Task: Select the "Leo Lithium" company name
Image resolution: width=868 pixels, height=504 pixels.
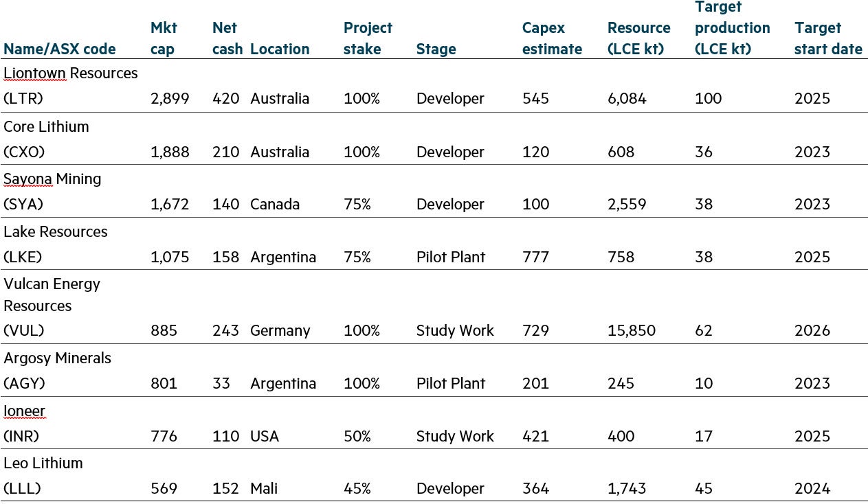Action: click(43, 463)
